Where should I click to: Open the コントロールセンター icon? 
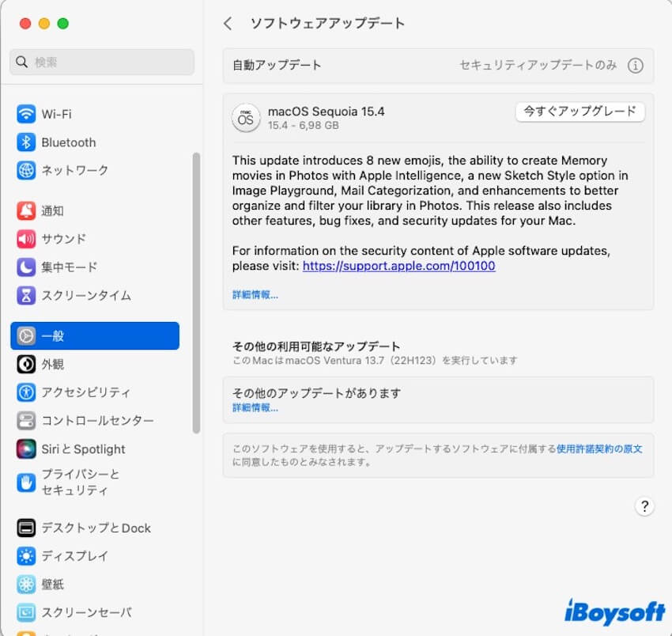26,421
